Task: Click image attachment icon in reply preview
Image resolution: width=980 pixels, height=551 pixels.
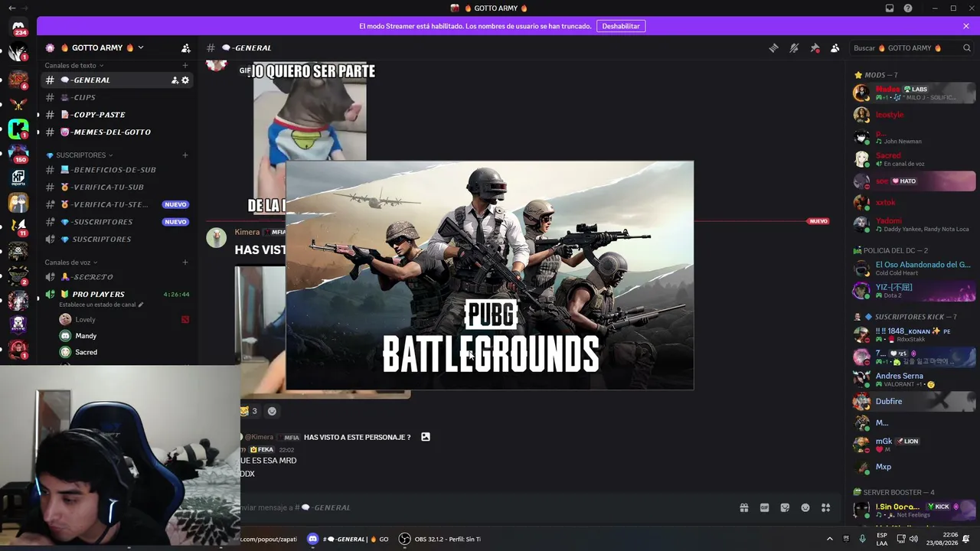Action: tap(426, 437)
